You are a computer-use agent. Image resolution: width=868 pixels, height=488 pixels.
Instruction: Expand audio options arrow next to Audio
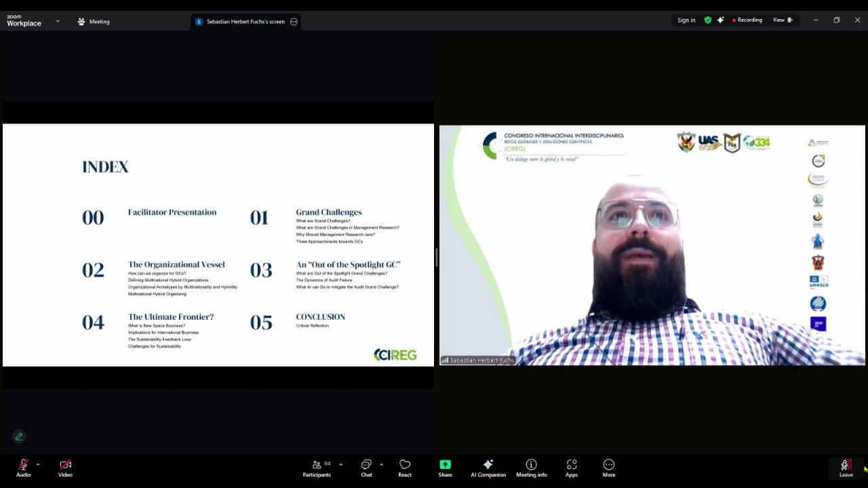pos(38,464)
